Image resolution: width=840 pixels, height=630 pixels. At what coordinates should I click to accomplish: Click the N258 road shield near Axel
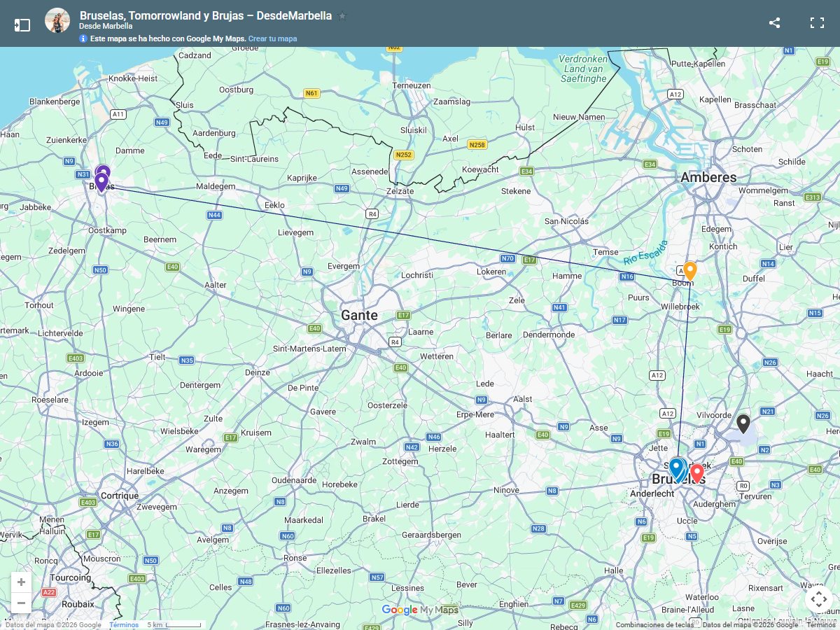[477, 144]
